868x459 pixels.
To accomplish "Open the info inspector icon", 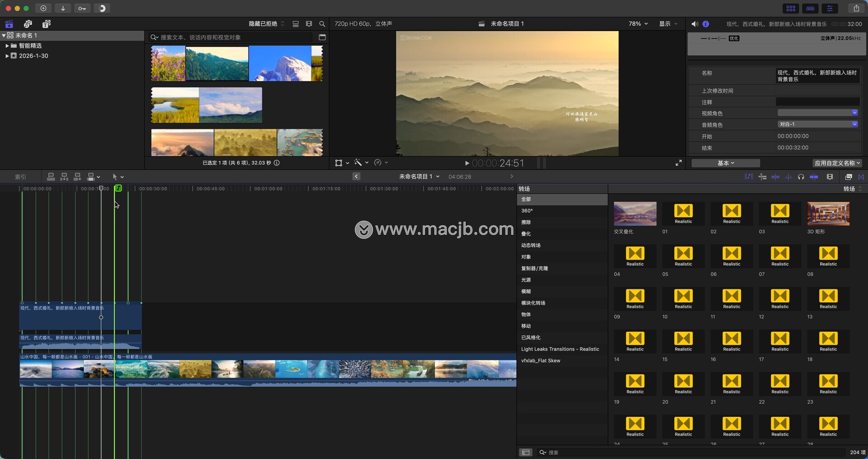I will 706,24.
